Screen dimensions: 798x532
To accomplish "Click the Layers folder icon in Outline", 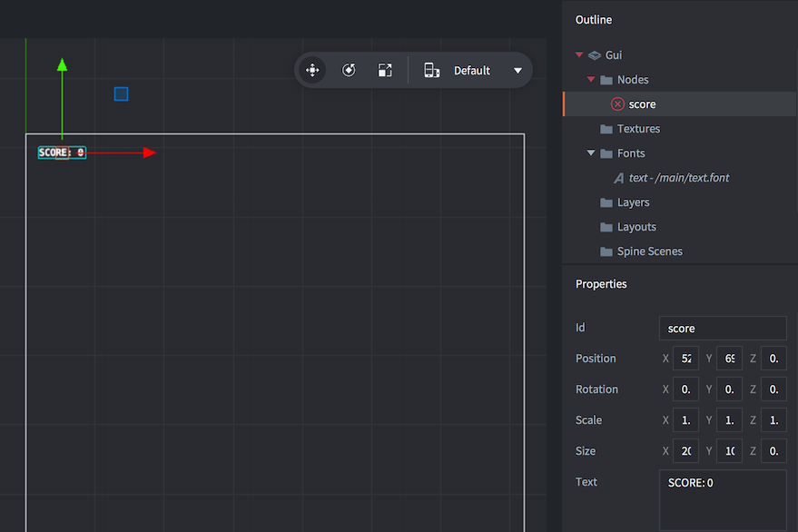I will tap(606, 202).
